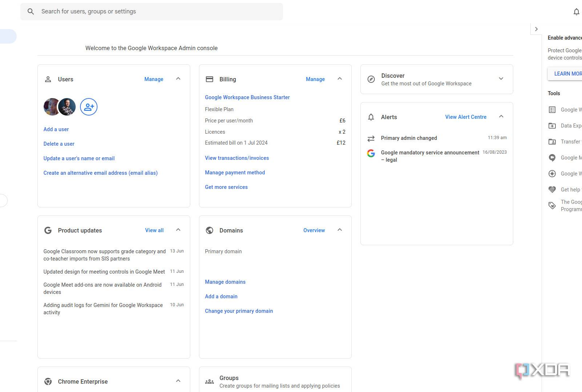Viewport: 582px width, 392px height.
Task: Click the add user icon with plus
Action: [89, 107]
